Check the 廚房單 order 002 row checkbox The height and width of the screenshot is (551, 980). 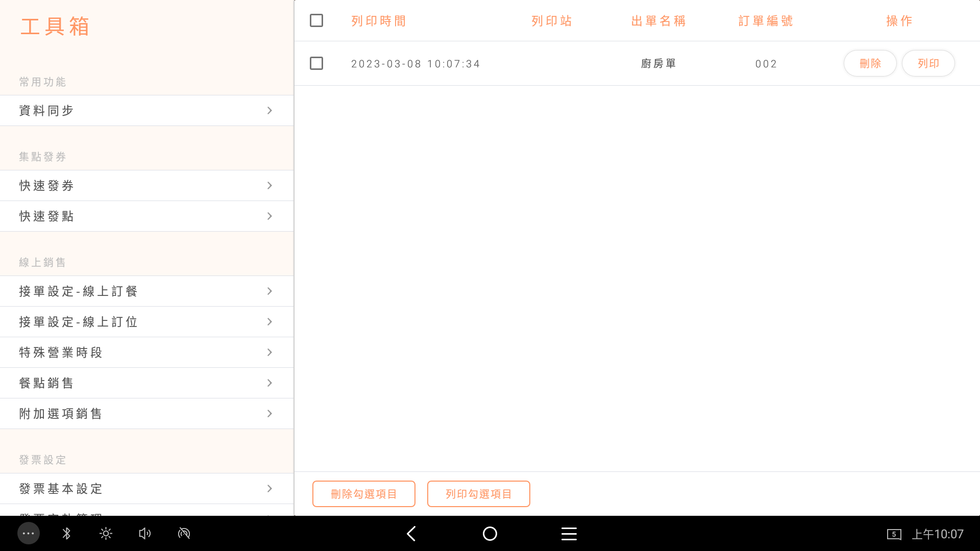click(316, 63)
